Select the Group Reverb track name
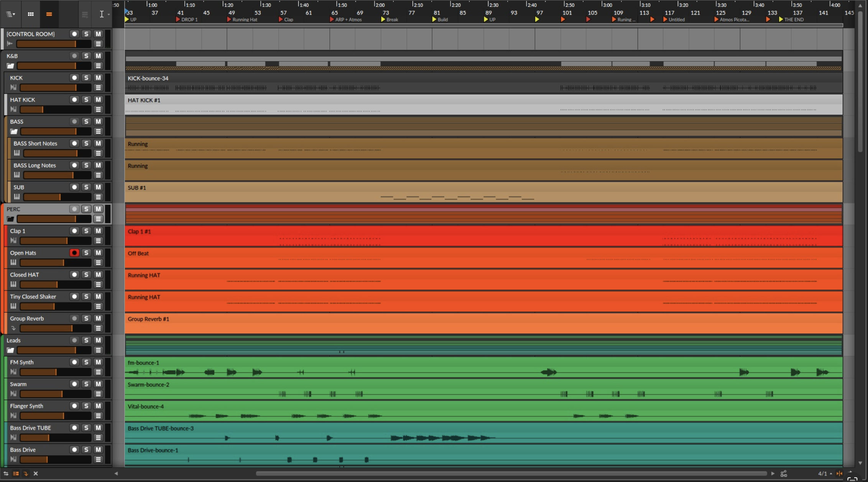This screenshot has width=868, height=482. click(27, 319)
